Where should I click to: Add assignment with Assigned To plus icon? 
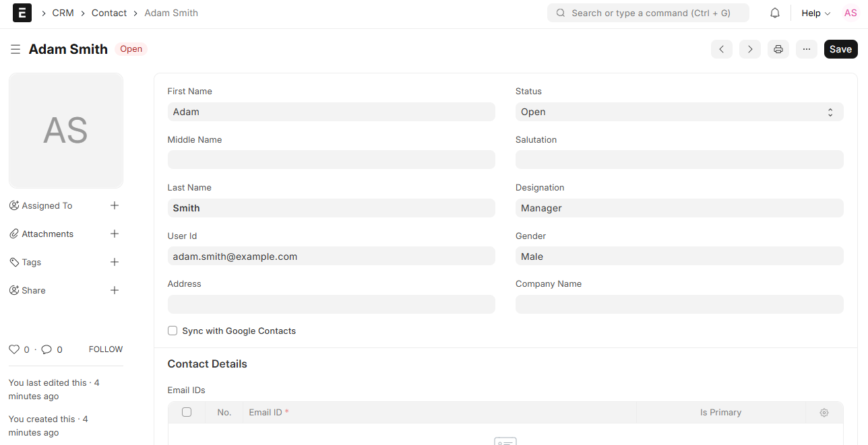tap(115, 205)
